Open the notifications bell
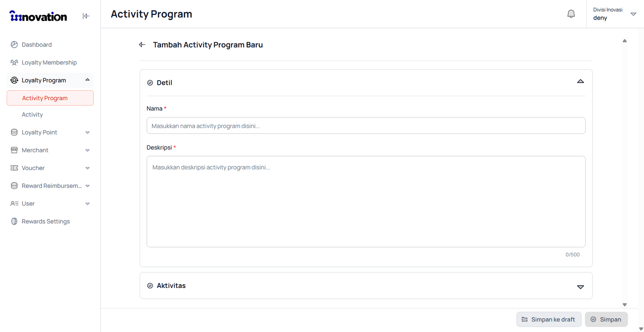This screenshot has width=644, height=332. [x=571, y=14]
